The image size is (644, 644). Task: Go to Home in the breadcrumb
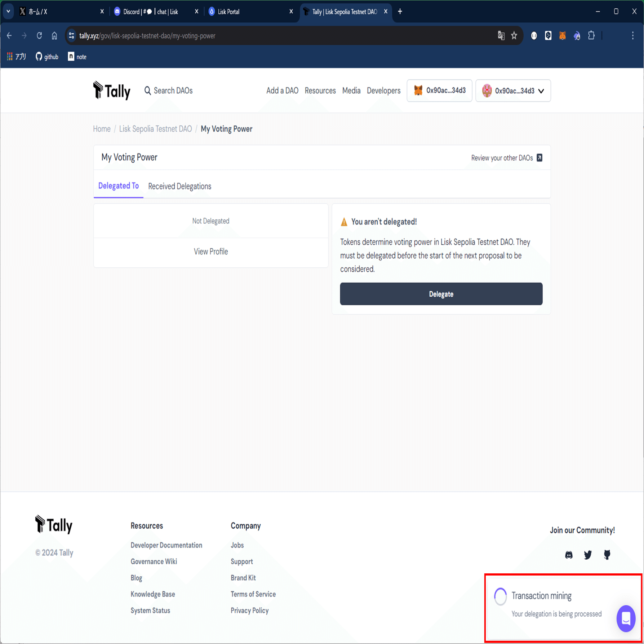point(102,129)
